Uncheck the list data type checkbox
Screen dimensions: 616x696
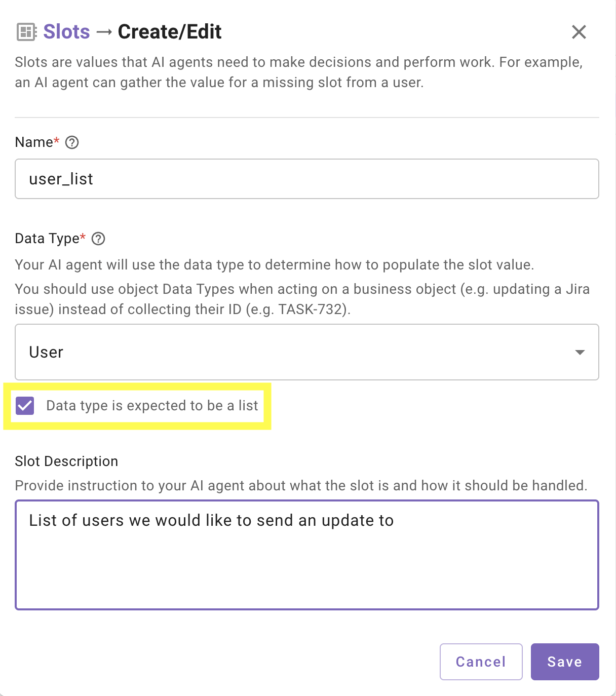[x=25, y=406]
